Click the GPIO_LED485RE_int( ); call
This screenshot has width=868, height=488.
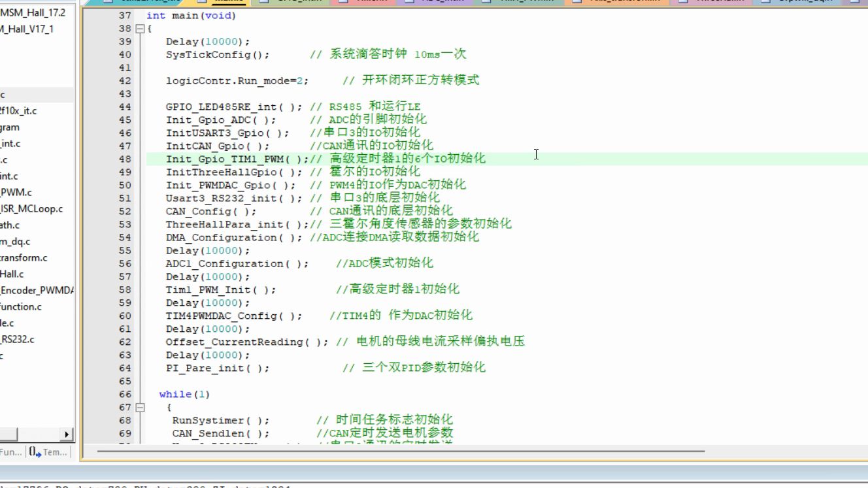(234, 107)
